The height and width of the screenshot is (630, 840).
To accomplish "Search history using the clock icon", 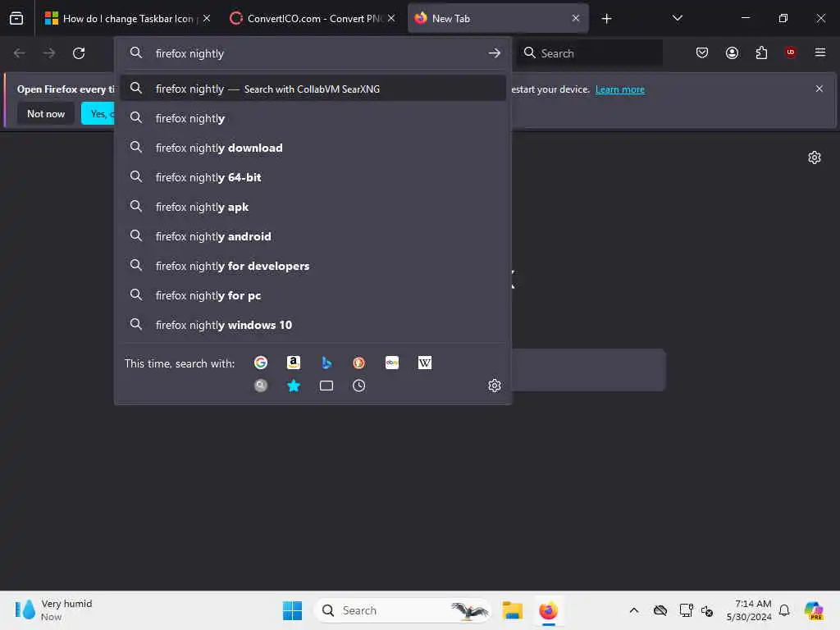I will [359, 386].
